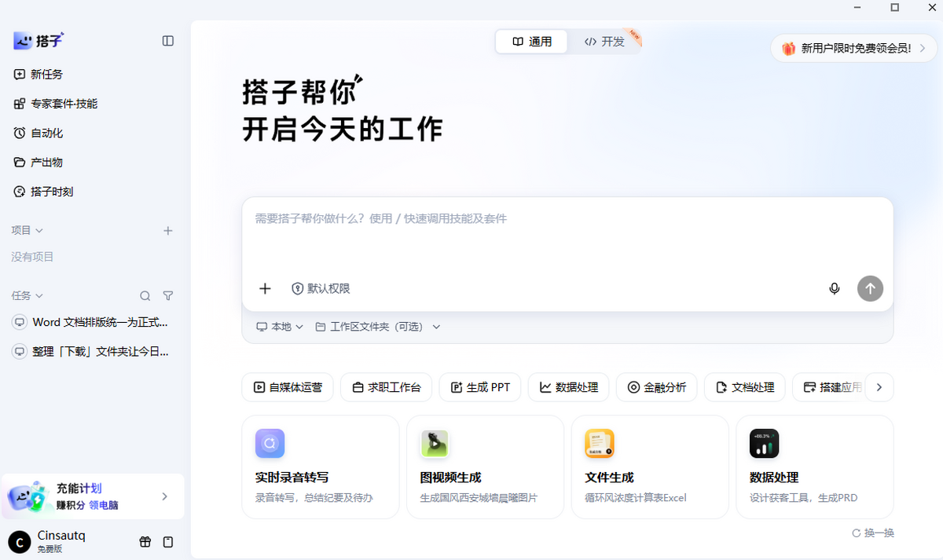The image size is (943, 560).
Task: Add attachment with the plus icon
Action: (265, 288)
